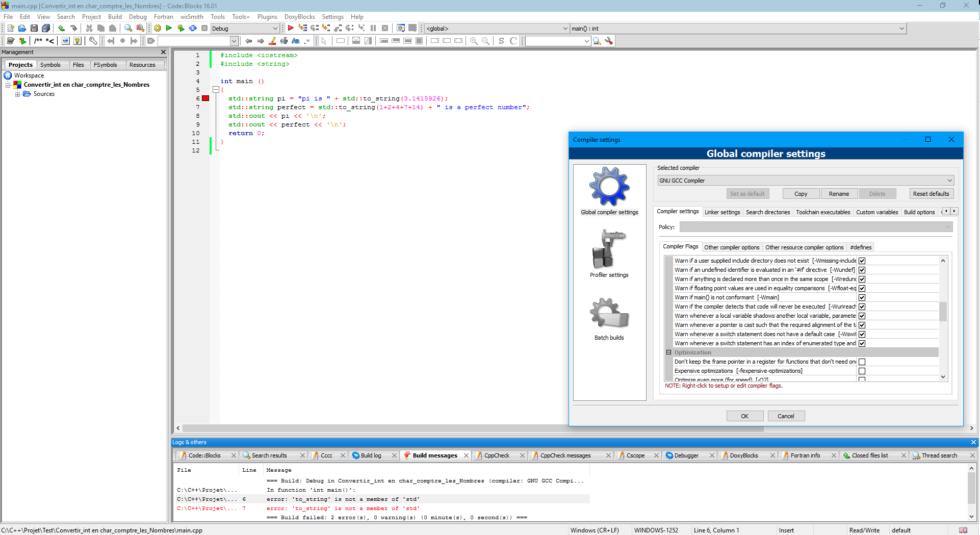Click the Save file floppy icon
The height and width of the screenshot is (535, 980).
pyautogui.click(x=34, y=29)
